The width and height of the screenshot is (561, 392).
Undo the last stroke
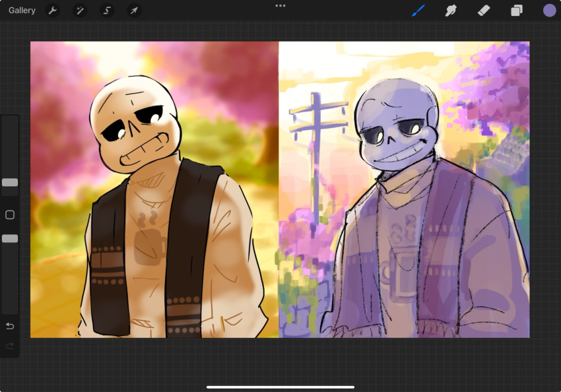[x=10, y=326]
